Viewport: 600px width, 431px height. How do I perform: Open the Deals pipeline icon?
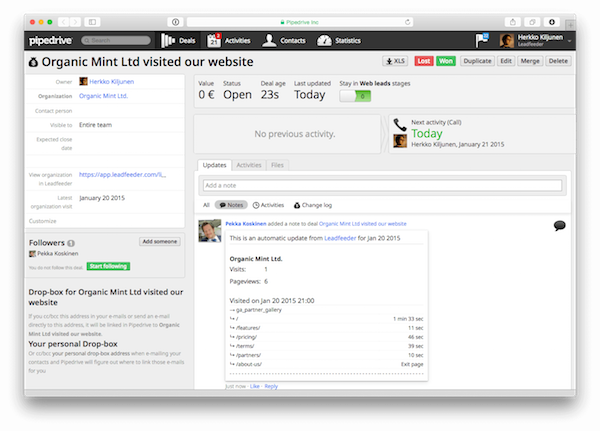168,40
